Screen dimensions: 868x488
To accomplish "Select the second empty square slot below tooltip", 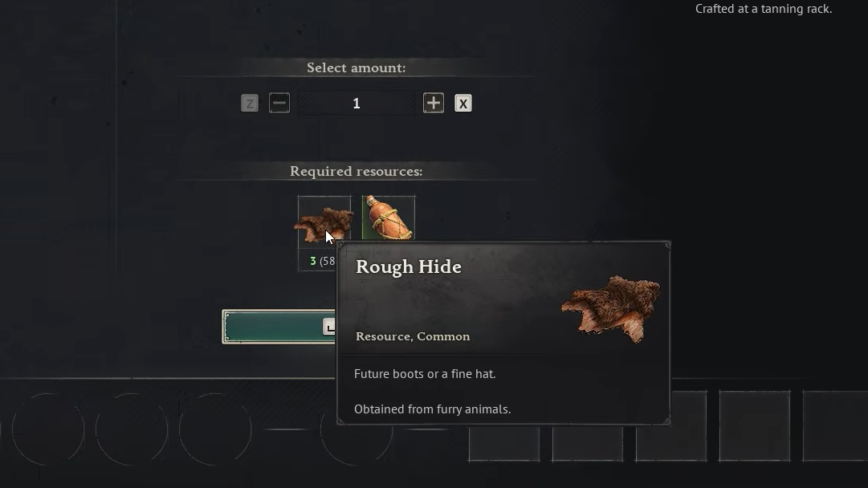I will tap(587, 443).
